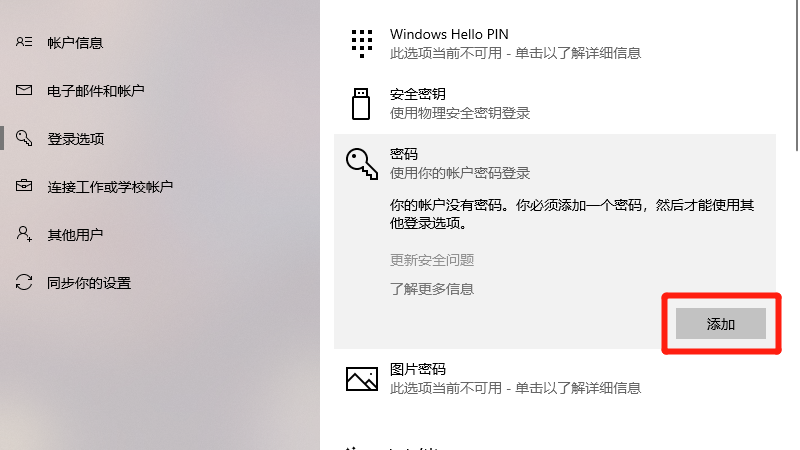Expand the 安全密钥 sign-in option title
Viewport: 800px width, 450px height.
click(418, 94)
